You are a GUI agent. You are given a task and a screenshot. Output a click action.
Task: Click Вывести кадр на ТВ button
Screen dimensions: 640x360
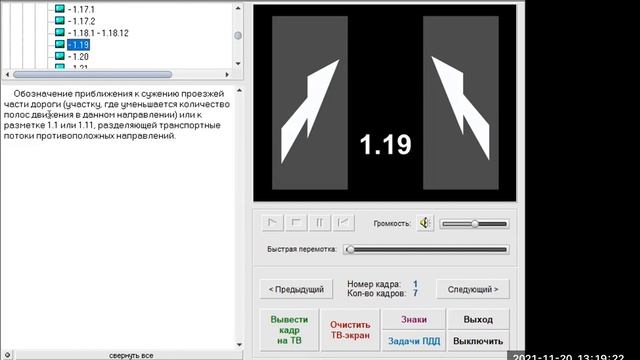[289, 330]
